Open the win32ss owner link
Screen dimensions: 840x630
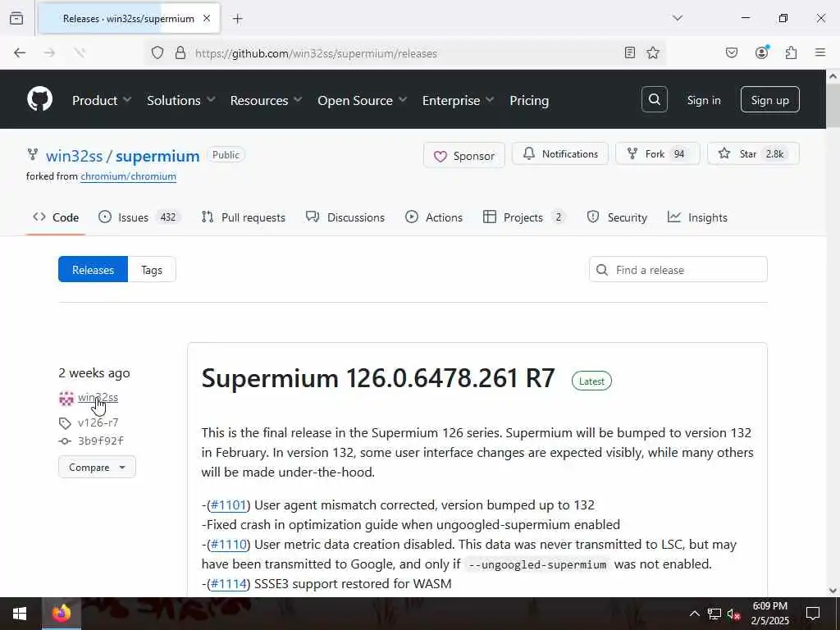click(x=74, y=156)
